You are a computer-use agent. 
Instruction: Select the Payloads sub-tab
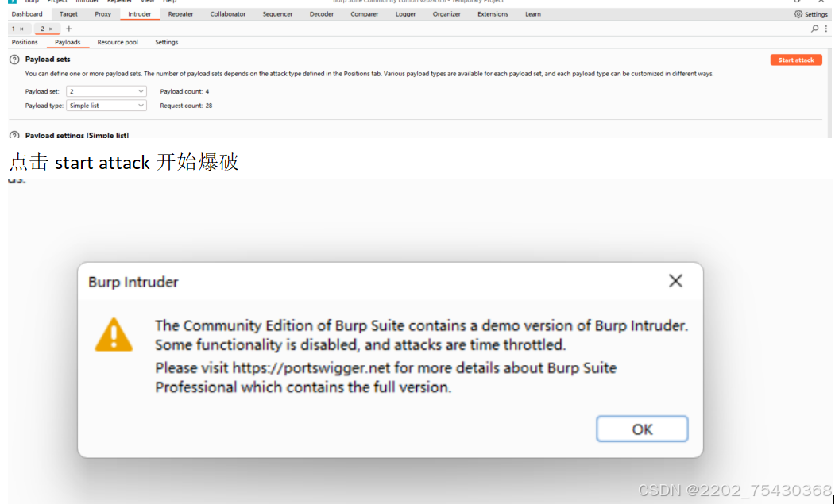pyautogui.click(x=68, y=42)
